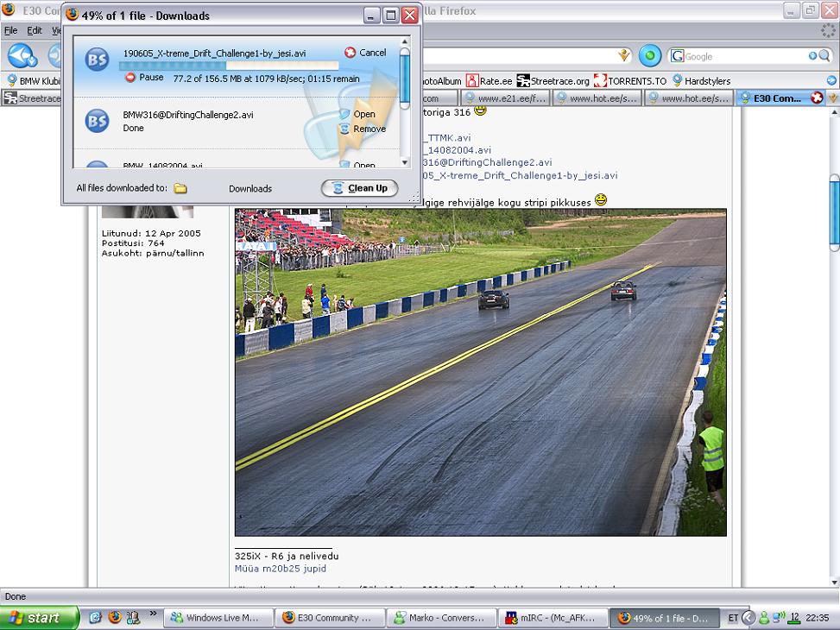Screen dimensions: 840x630
Task: Click the Windows Start button
Action: click(x=39, y=618)
